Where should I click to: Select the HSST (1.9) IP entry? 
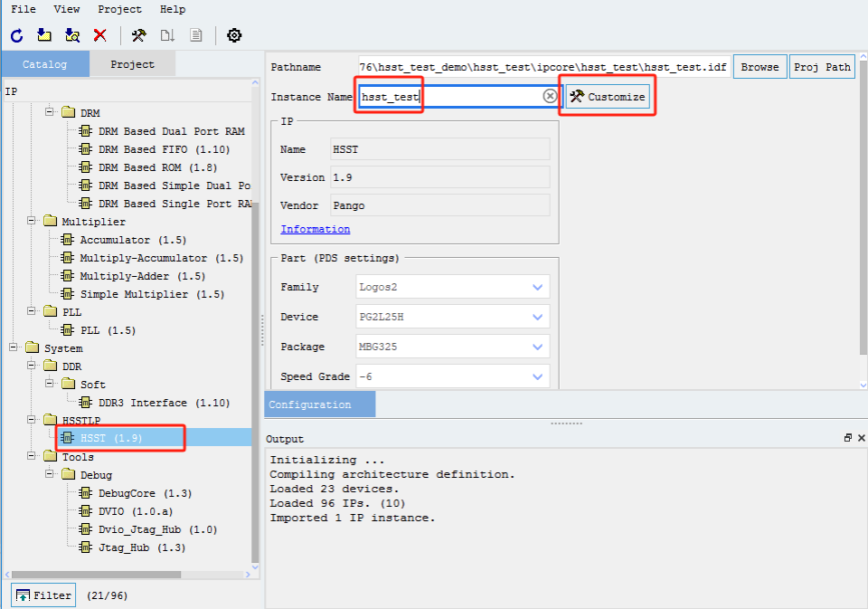pyautogui.click(x=111, y=438)
